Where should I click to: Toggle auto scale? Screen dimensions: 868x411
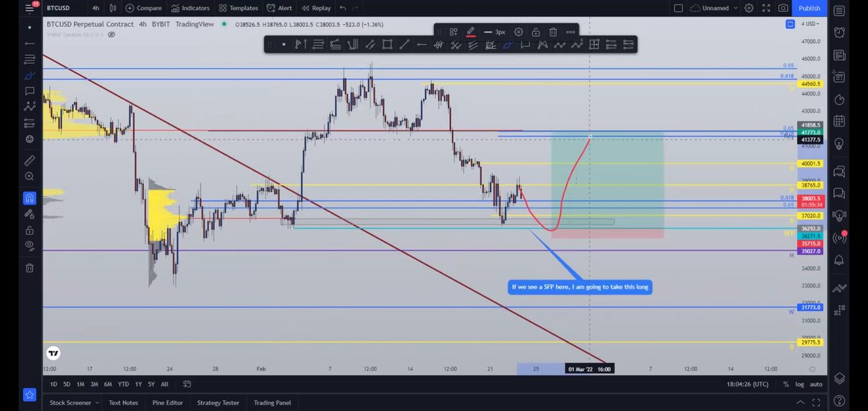click(x=816, y=384)
